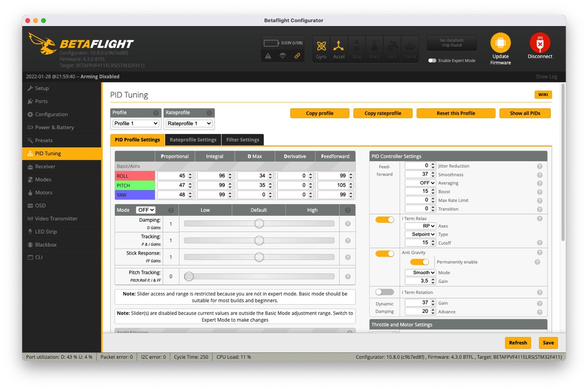Screen dimensions: 588x390
Task: Click the ROLL Proportional value field
Action: tap(175, 176)
